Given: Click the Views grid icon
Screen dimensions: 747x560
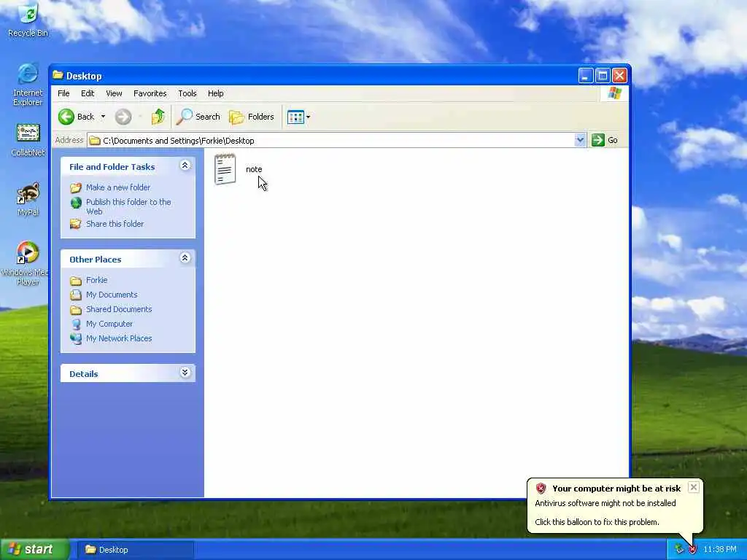Looking at the screenshot, I should (295, 117).
